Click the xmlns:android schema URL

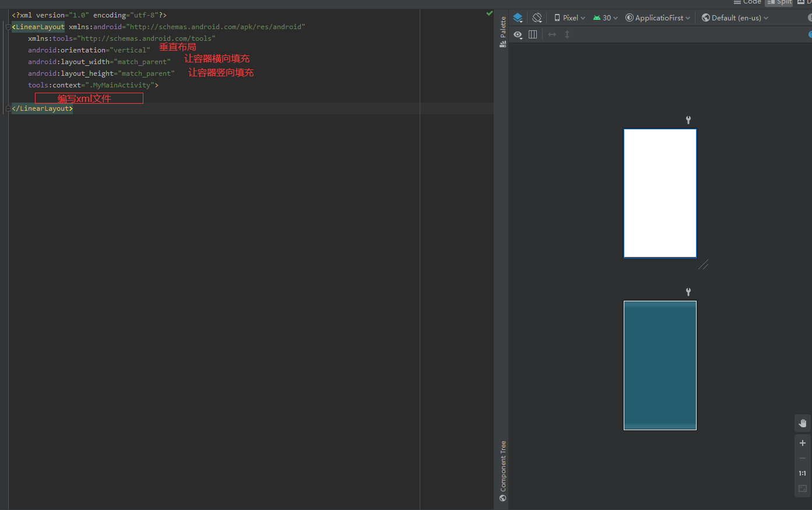tap(216, 27)
